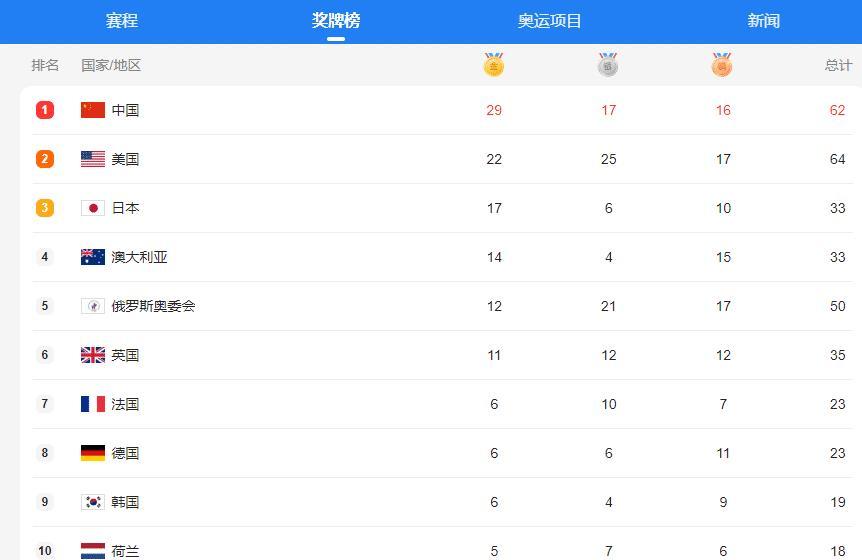Image resolution: width=862 pixels, height=560 pixels.
Task: Click the bronze medal column icon
Action: click(x=722, y=66)
